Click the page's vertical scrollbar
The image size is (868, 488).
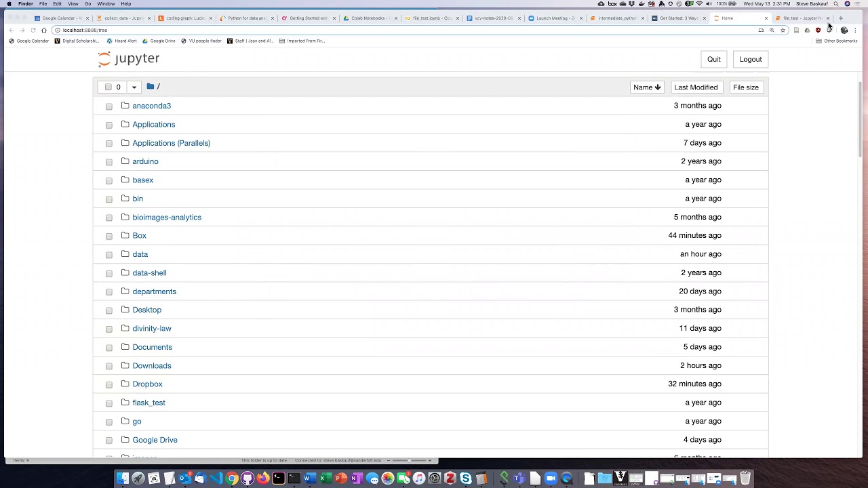point(861,119)
